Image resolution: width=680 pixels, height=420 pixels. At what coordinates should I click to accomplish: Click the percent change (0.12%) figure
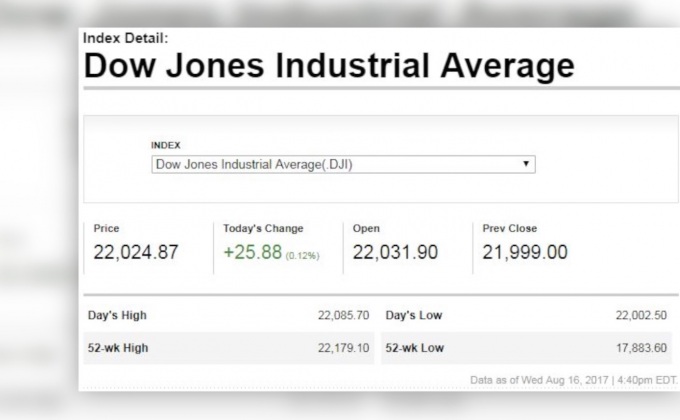coord(302,256)
